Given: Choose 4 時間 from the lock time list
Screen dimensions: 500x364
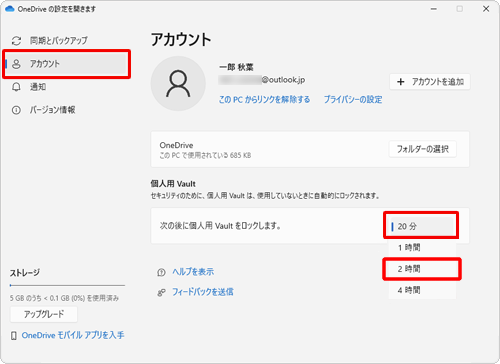Looking at the screenshot, I should click(x=422, y=290).
